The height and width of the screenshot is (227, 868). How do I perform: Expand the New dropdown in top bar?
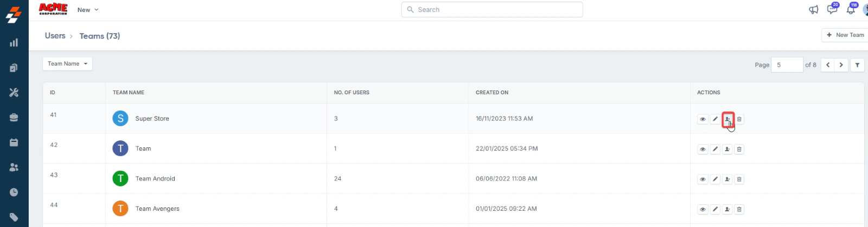coord(88,10)
